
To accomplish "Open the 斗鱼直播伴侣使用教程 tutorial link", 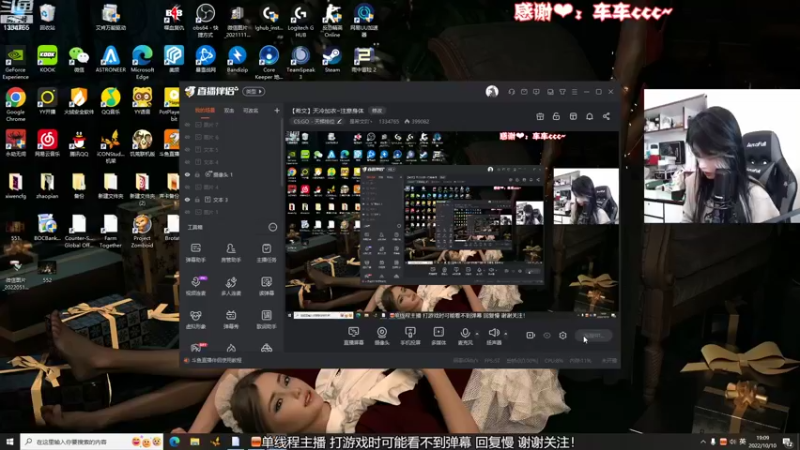I will 216,360.
